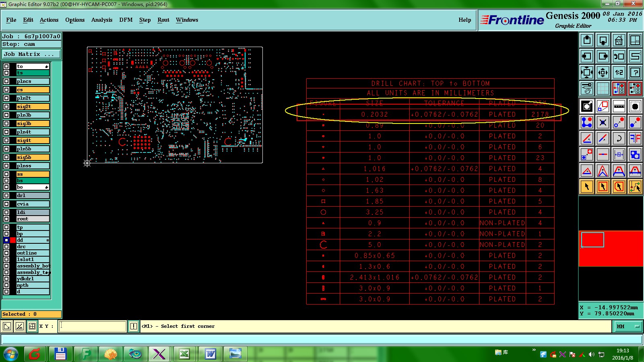
Task: Click the pan down view icon
Action: [603, 40]
